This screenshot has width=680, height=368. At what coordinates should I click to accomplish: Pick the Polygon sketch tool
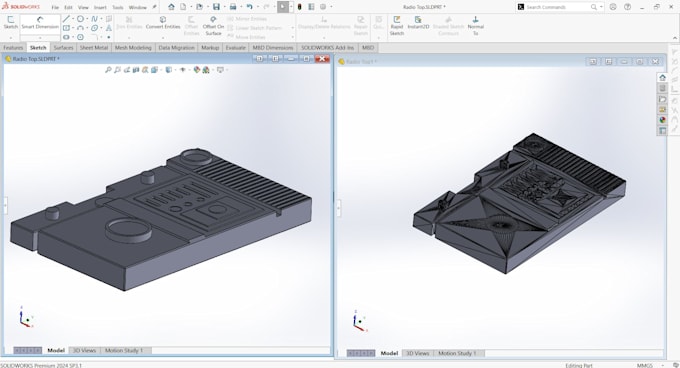click(x=80, y=37)
